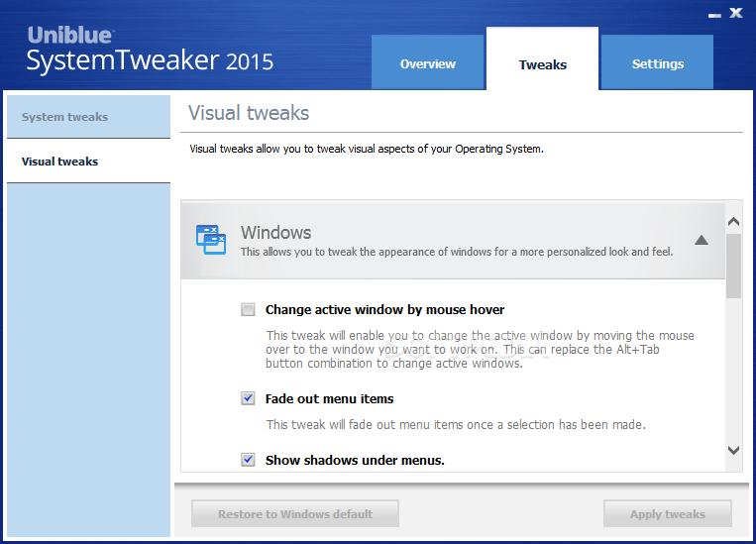Click the Windows section icon
This screenshot has height=544, width=756.
(211, 239)
